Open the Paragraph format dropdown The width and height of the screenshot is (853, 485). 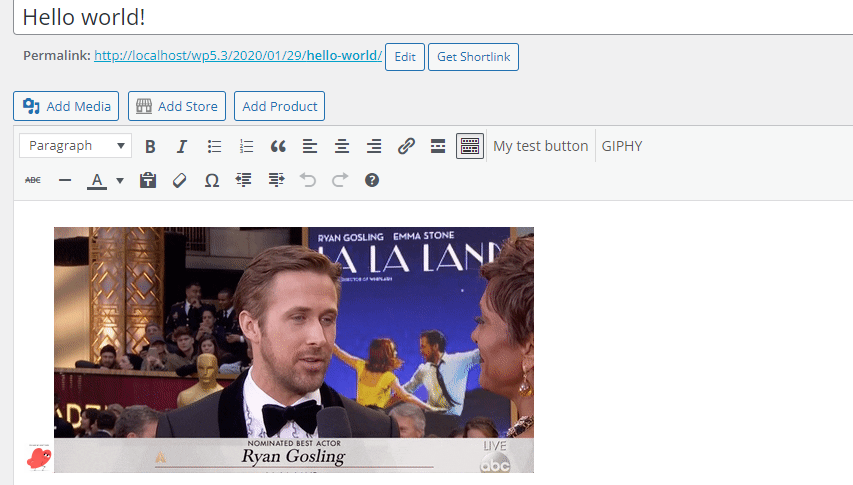point(76,146)
